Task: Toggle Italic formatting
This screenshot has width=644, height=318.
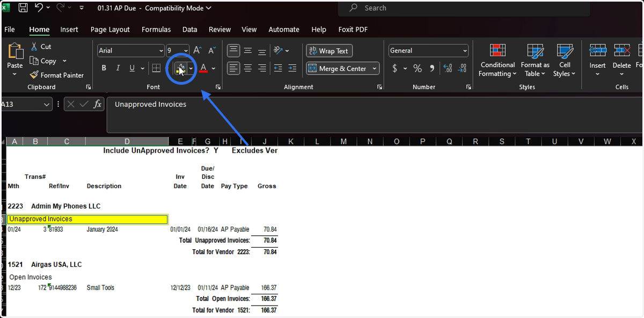Action: 118,68
